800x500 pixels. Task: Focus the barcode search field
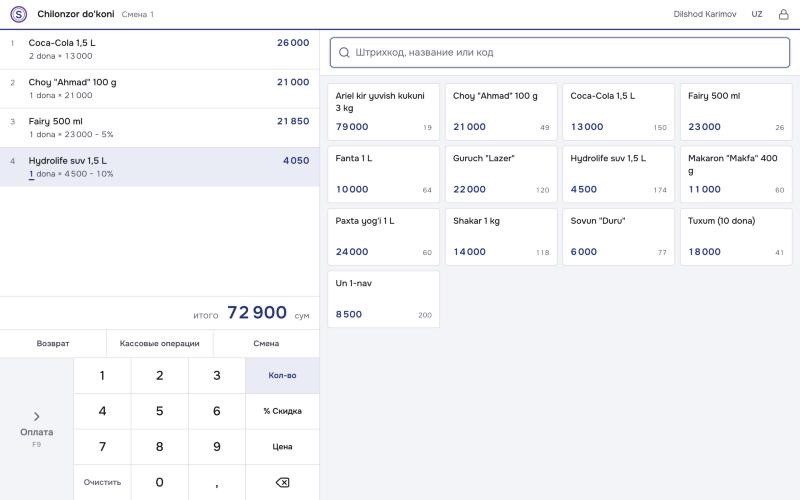(560, 53)
